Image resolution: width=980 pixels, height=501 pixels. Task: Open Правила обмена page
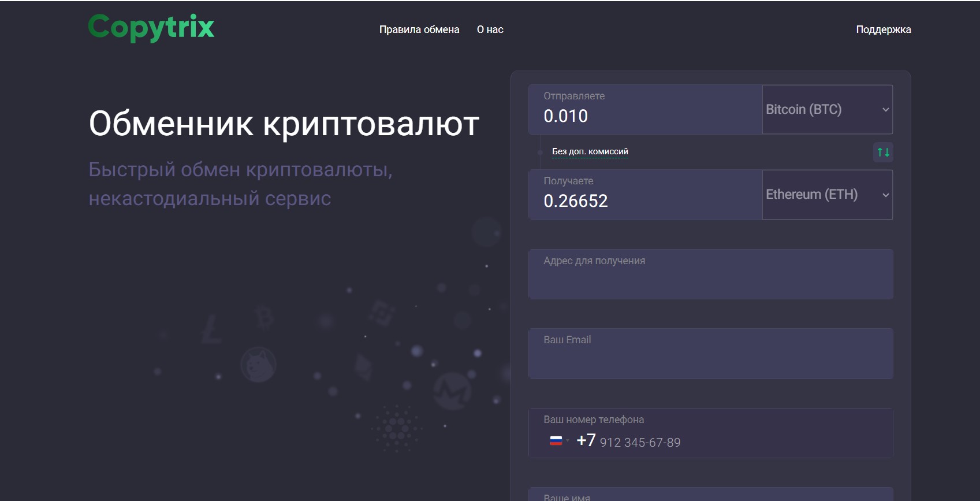pyautogui.click(x=419, y=29)
